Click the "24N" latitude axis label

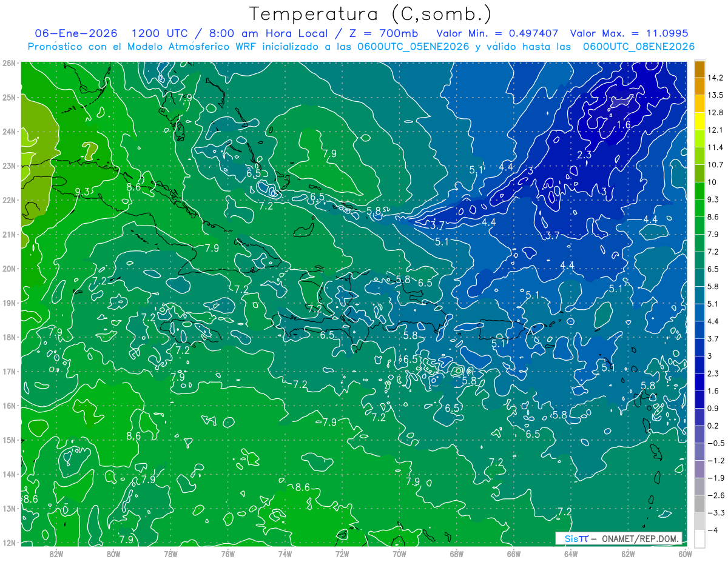tap(9, 132)
